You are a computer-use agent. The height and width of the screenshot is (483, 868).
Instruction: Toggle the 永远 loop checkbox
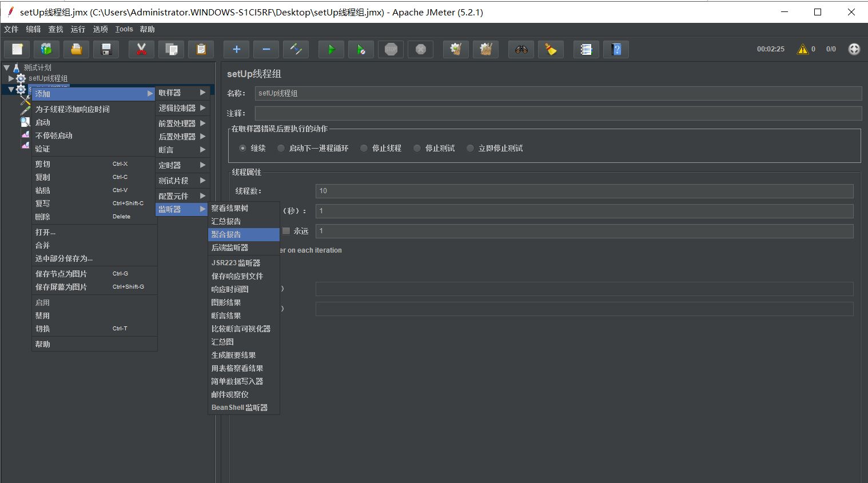pos(286,231)
